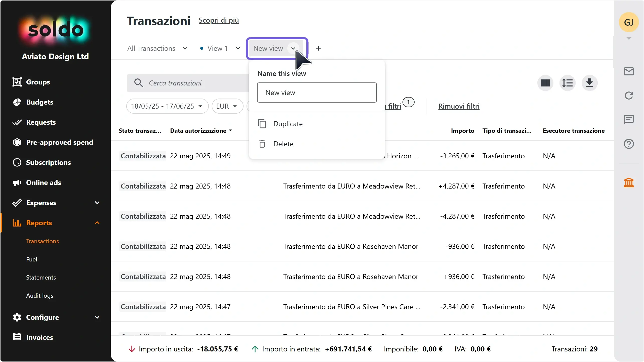This screenshot has height=362, width=644.
Task: Click the Rimuovi filtri link
Action: pyautogui.click(x=459, y=106)
